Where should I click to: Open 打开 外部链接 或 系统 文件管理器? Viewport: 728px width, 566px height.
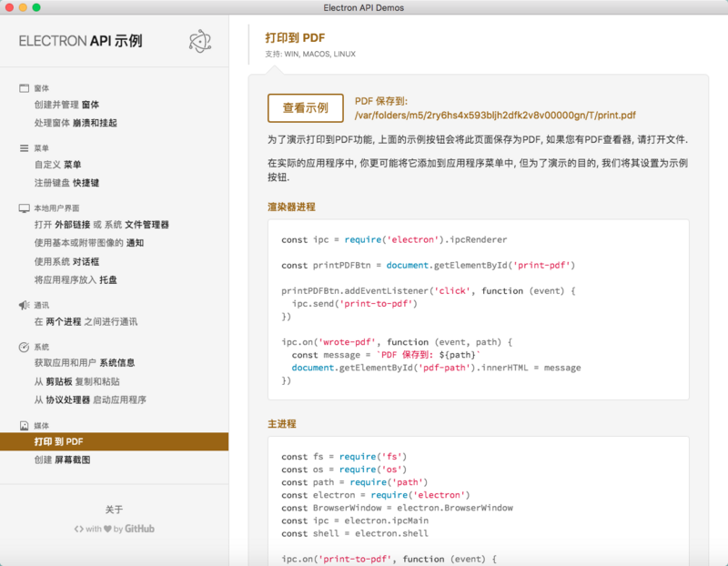(101, 225)
